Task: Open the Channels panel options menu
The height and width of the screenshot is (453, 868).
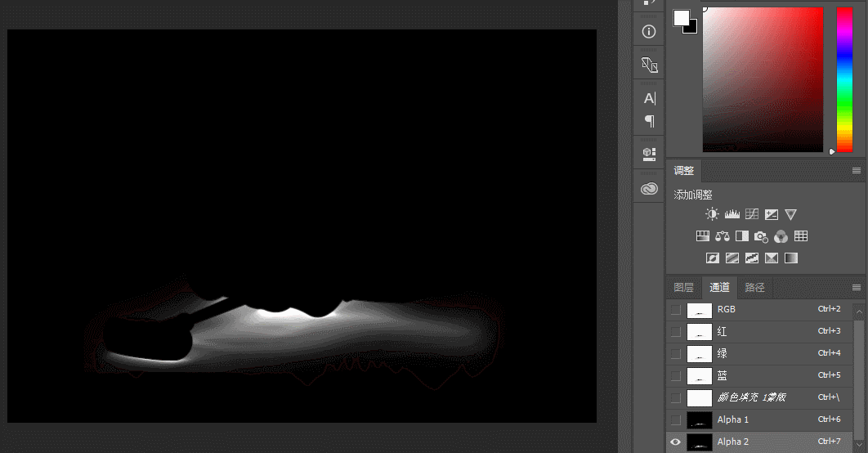Action: [857, 287]
